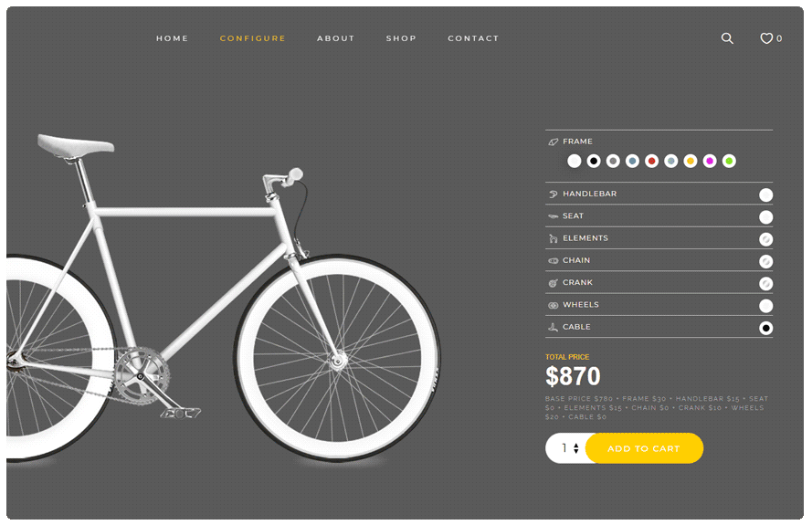Open the search magnifier icon

pos(727,38)
